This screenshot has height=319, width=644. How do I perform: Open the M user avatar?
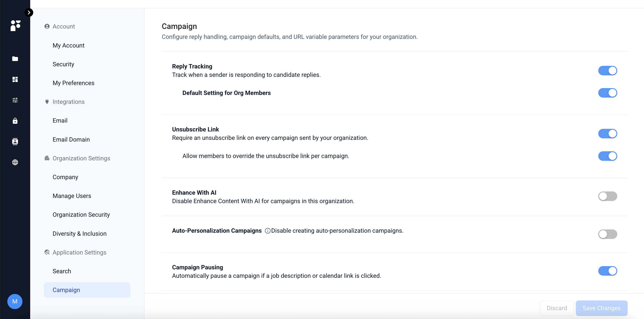15,301
